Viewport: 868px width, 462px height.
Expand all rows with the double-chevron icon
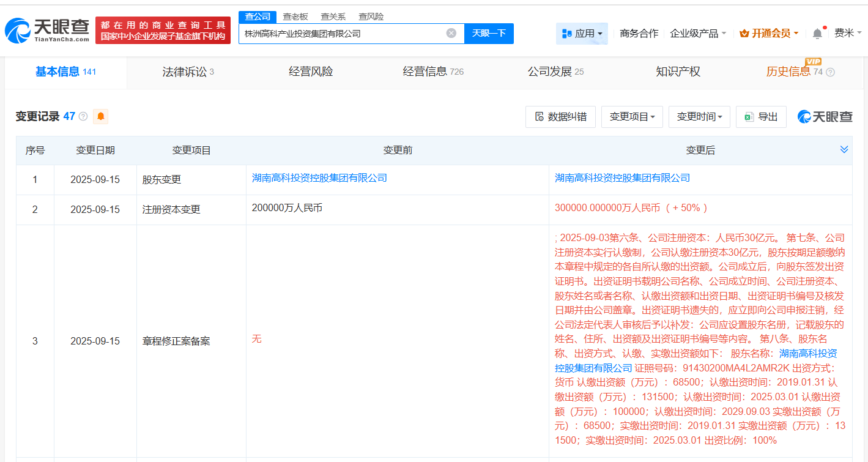point(844,149)
